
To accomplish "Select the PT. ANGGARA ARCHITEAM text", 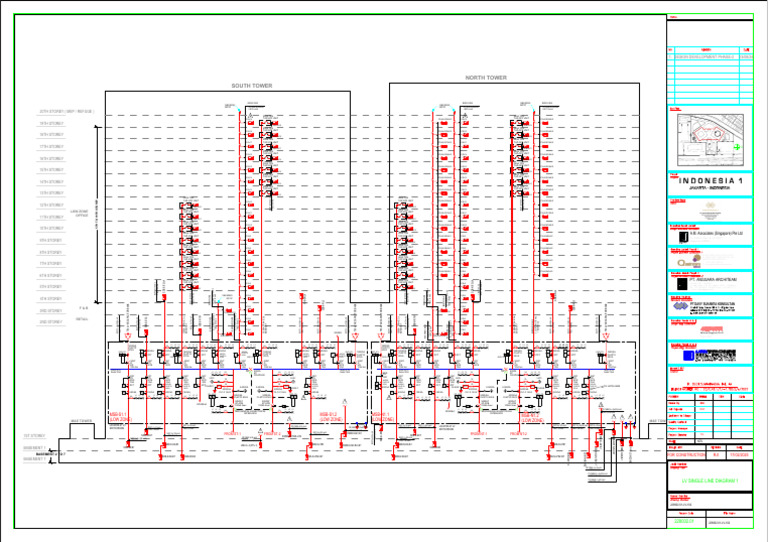I will 713,280.
